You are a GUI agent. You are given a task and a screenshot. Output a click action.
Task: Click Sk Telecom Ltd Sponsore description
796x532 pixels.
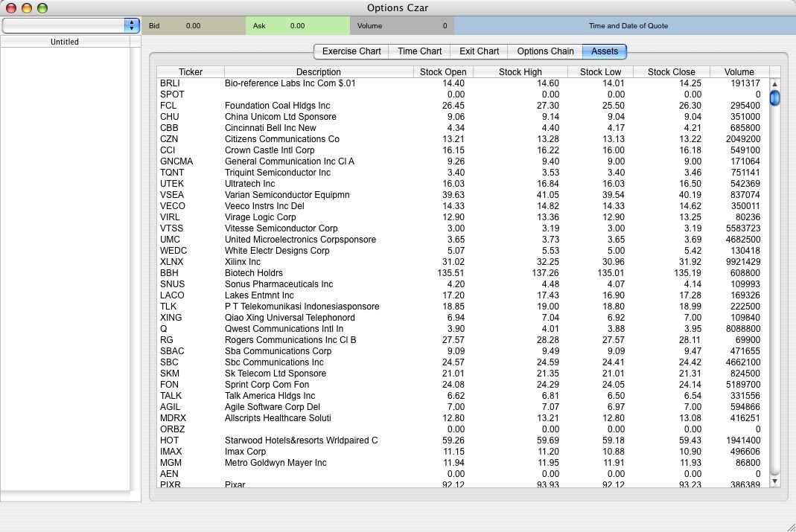276,374
